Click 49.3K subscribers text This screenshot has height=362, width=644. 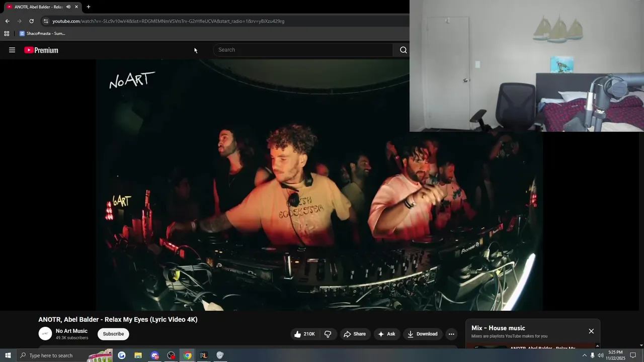72,338
